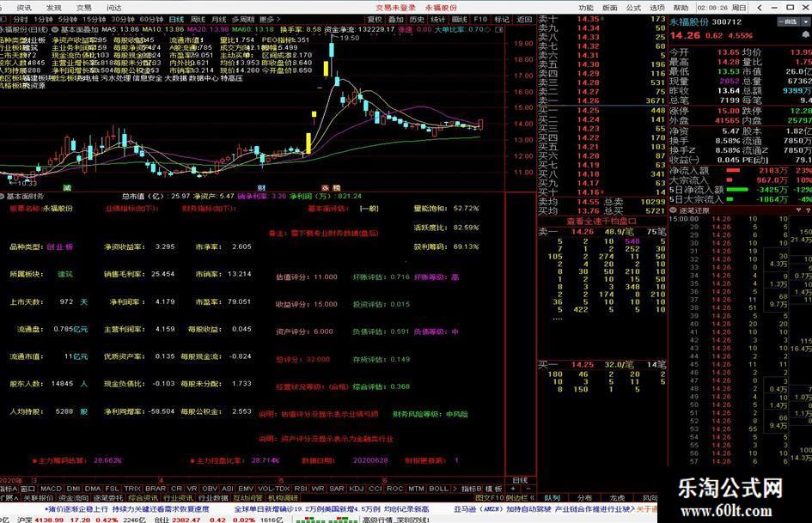The image size is (812, 523).
Task: Select the BRAR indicator tab
Action: click(x=156, y=489)
